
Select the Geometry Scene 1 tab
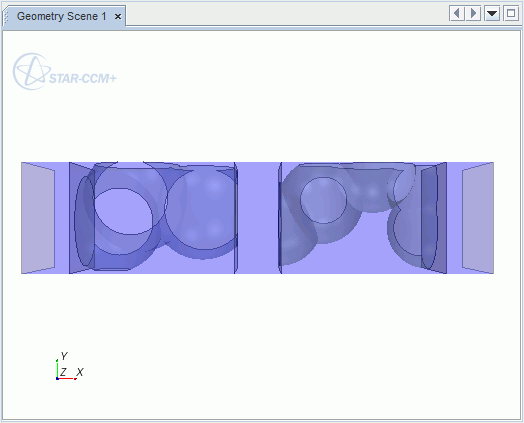click(x=61, y=16)
